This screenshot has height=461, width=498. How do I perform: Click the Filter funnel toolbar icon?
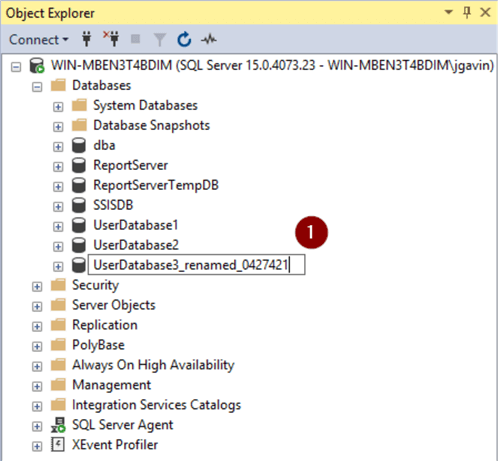[160, 40]
